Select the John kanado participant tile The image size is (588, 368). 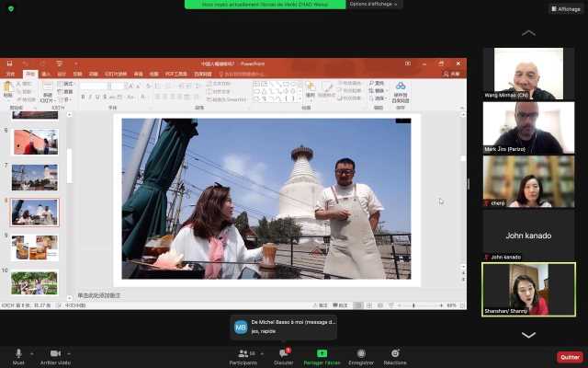point(528,236)
